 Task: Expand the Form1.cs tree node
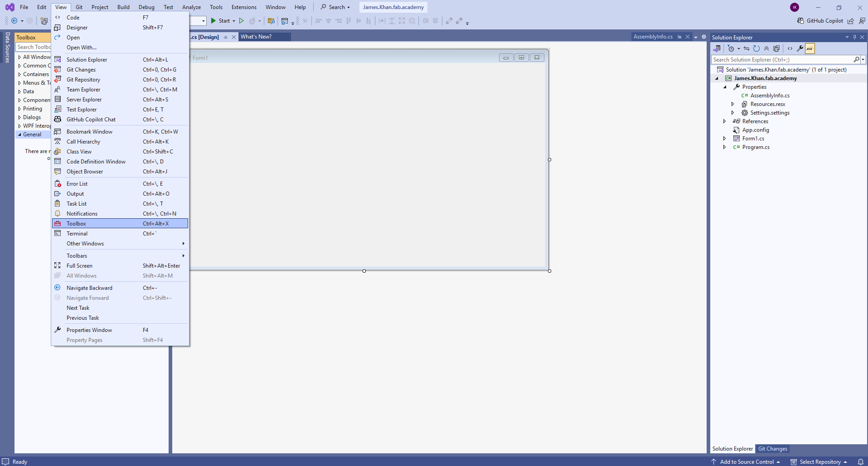[x=724, y=139]
